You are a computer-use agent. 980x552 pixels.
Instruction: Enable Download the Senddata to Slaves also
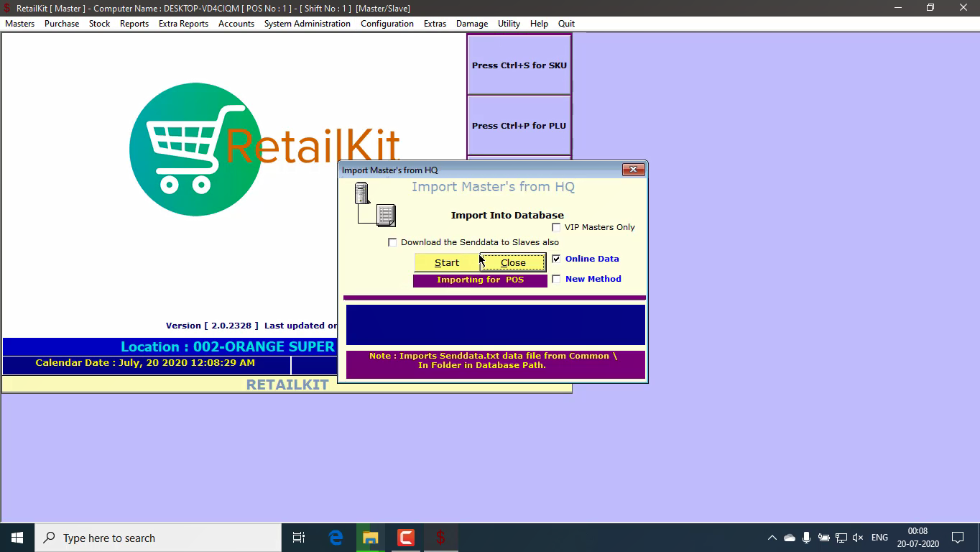coord(392,242)
